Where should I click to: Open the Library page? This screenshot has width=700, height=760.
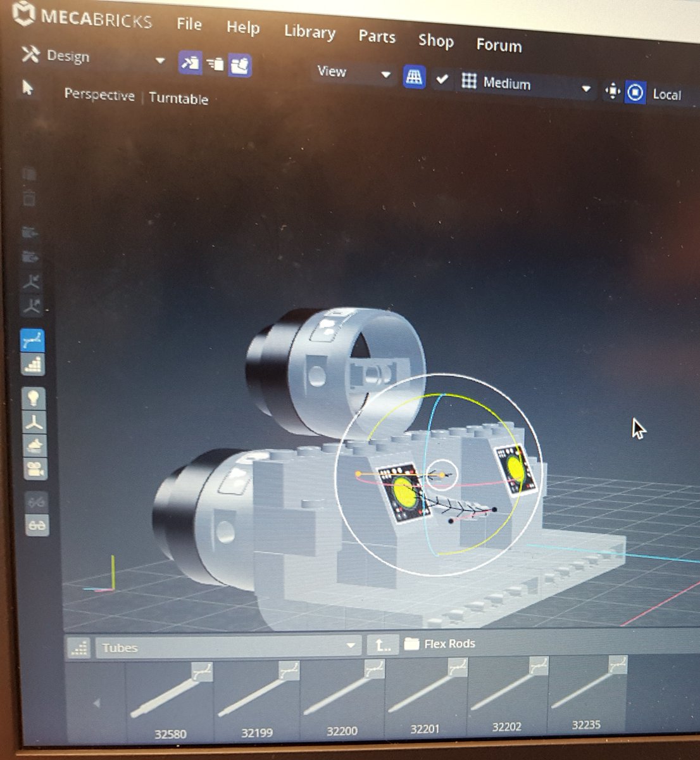click(x=309, y=32)
